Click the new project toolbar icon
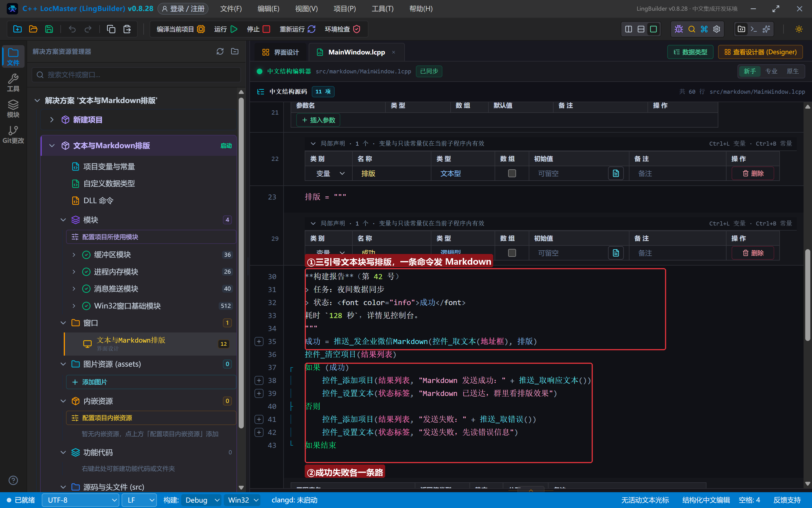The height and width of the screenshot is (508, 812). point(17,29)
